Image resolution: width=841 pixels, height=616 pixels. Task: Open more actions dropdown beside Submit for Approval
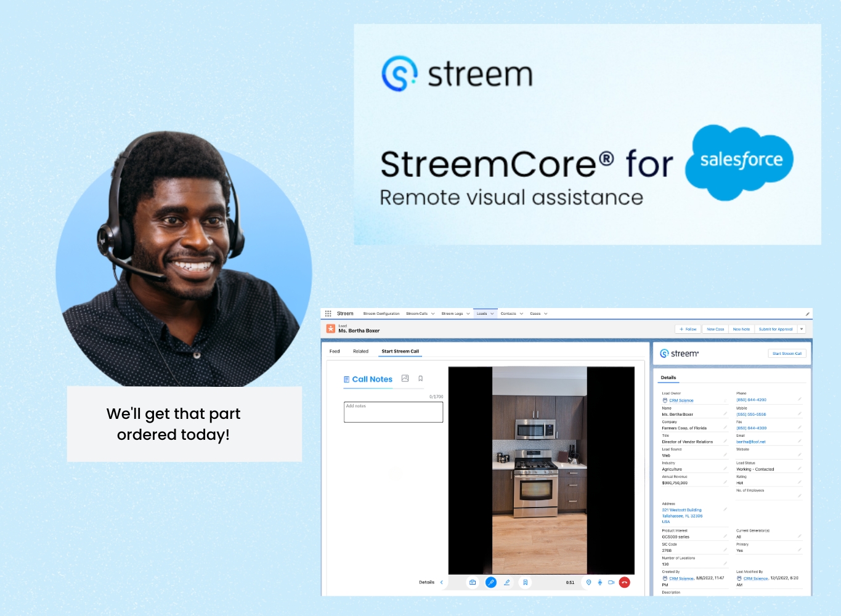click(x=802, y=329)
